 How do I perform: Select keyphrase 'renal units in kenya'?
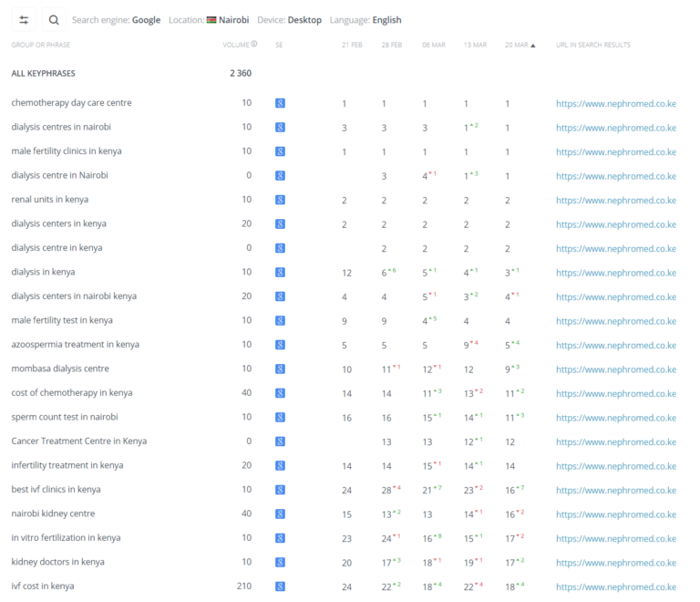click(49, 199)
